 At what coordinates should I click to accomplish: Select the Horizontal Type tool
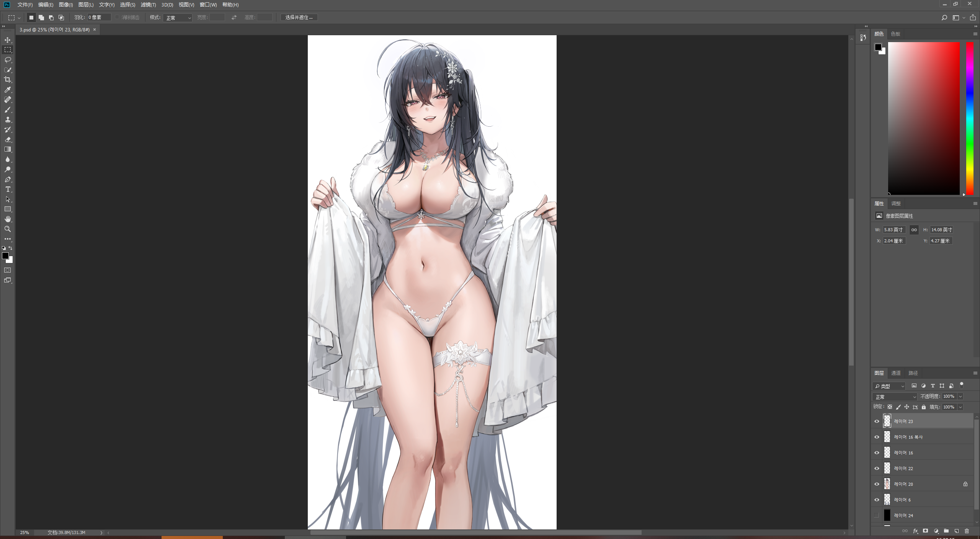pos(8,189)
